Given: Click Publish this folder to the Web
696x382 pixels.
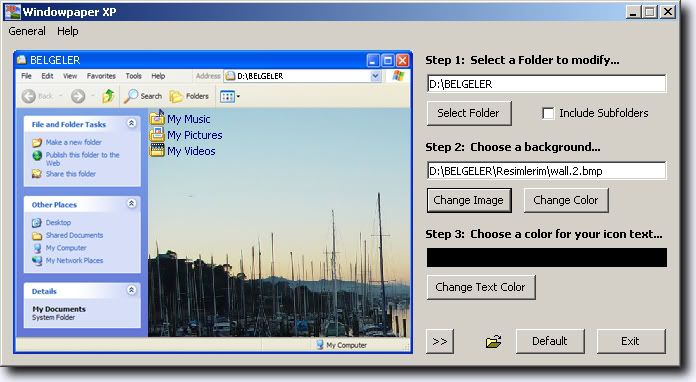Looking at the screenshot, I should tap(83, 159).
